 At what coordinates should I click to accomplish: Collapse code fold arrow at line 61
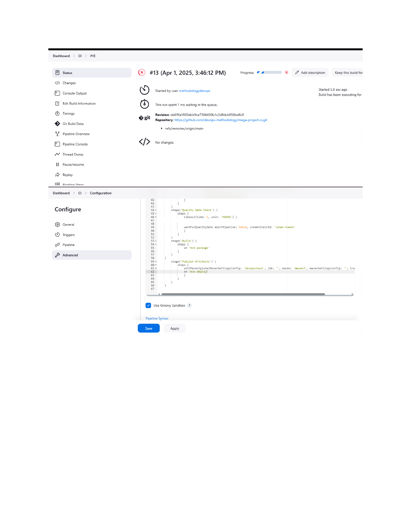[x=156, y=268]
